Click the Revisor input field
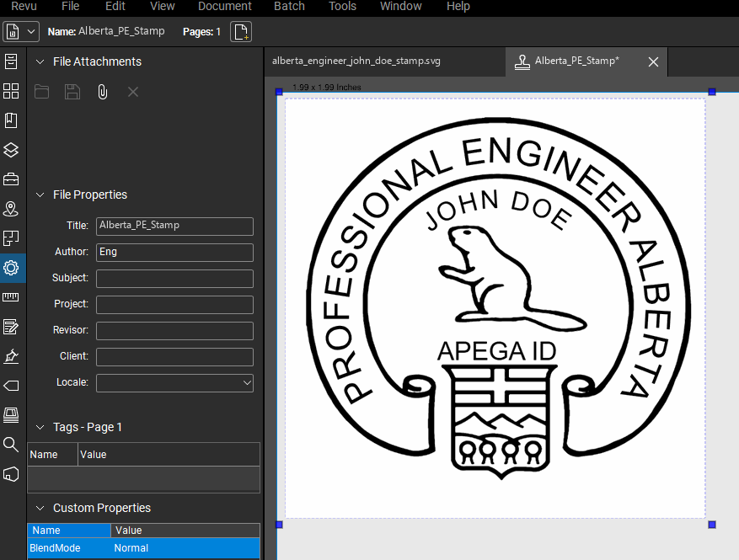This screenshot has width=739, height=560. (x=175, y=331)
